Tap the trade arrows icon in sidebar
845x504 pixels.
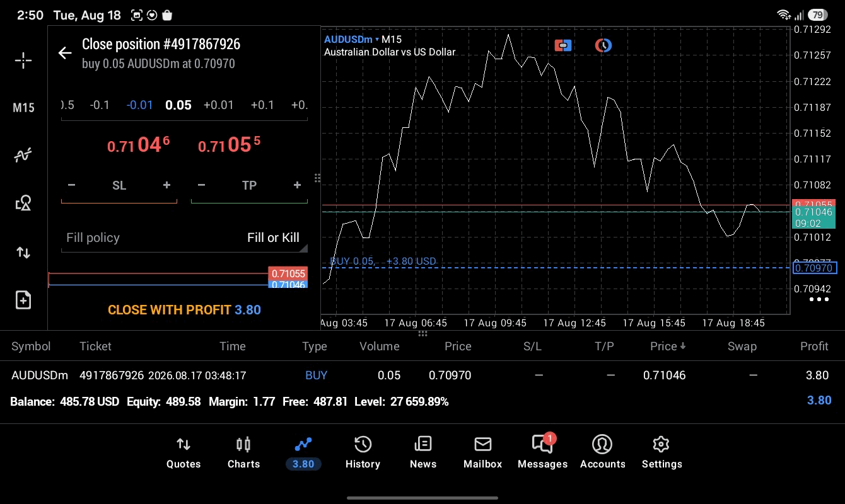tap(23, 253)
